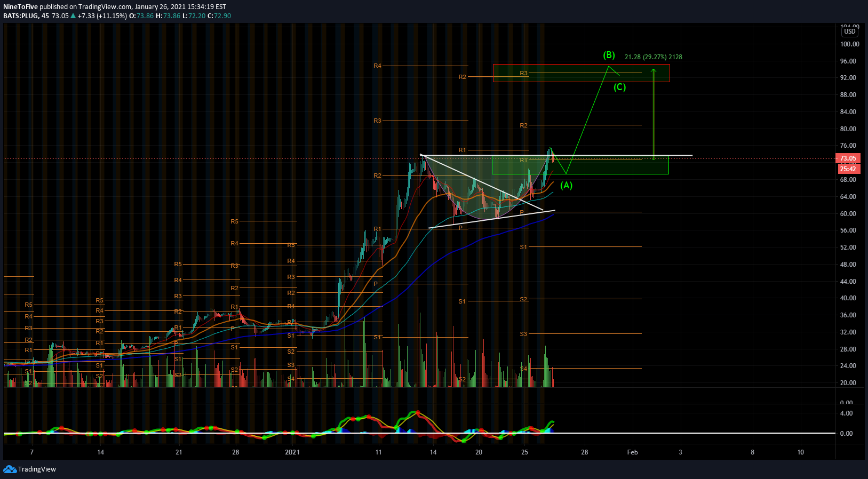Screen dimensions: 868x479
Task: Click the 3 date label on time axis
Action: pyautogui.click(x=680, y=452)
